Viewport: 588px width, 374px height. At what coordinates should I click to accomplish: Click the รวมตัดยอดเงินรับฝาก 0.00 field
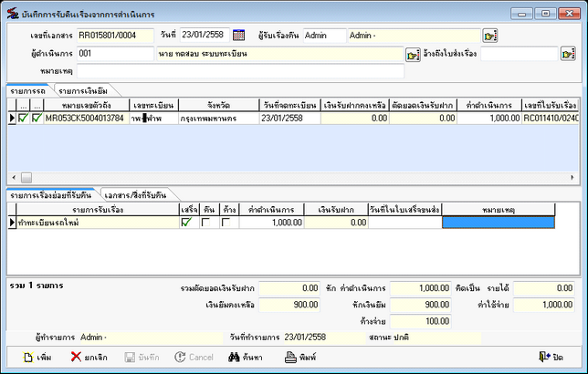coord(289,288)
